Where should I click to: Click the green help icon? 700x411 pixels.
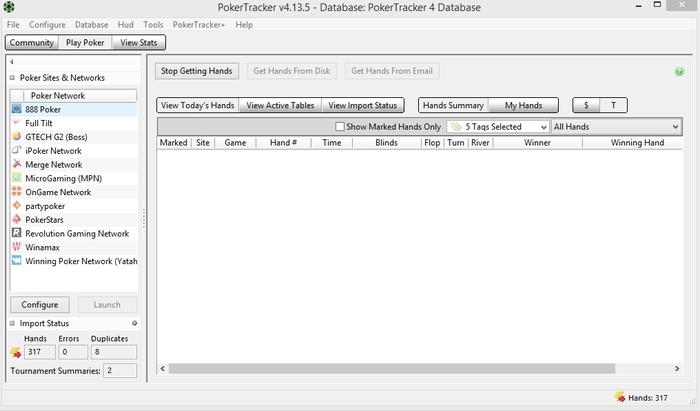pyautogui.click(x=679, y=71)
